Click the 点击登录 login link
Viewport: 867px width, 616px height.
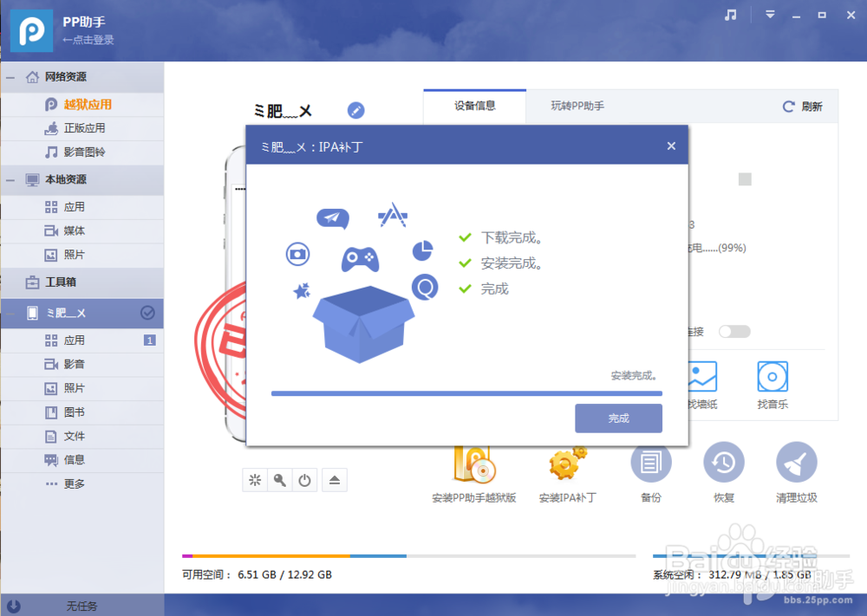pos(88,40)
